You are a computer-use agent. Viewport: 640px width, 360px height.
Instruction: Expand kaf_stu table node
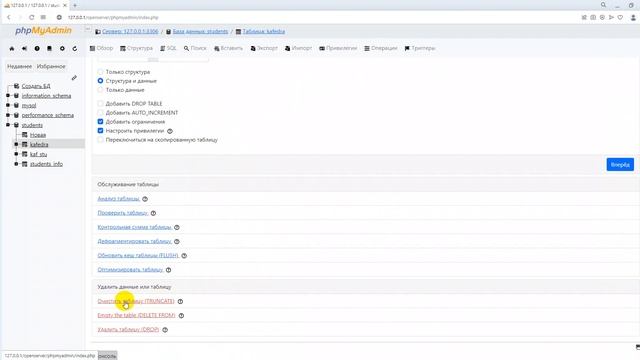point(16,154)
